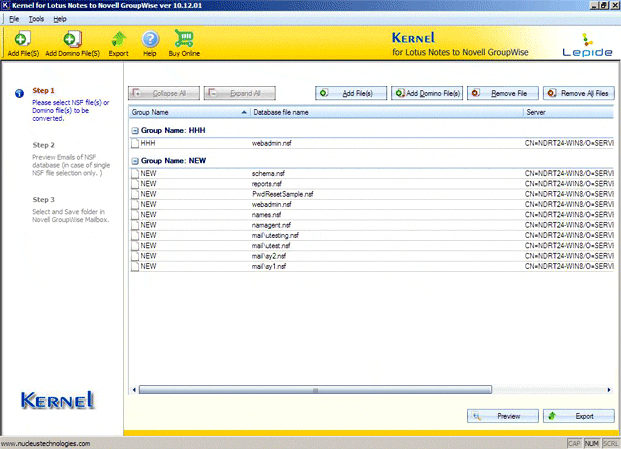Select the mail\ay2.nsf file name
621x449 pixels.
point(269,256)
